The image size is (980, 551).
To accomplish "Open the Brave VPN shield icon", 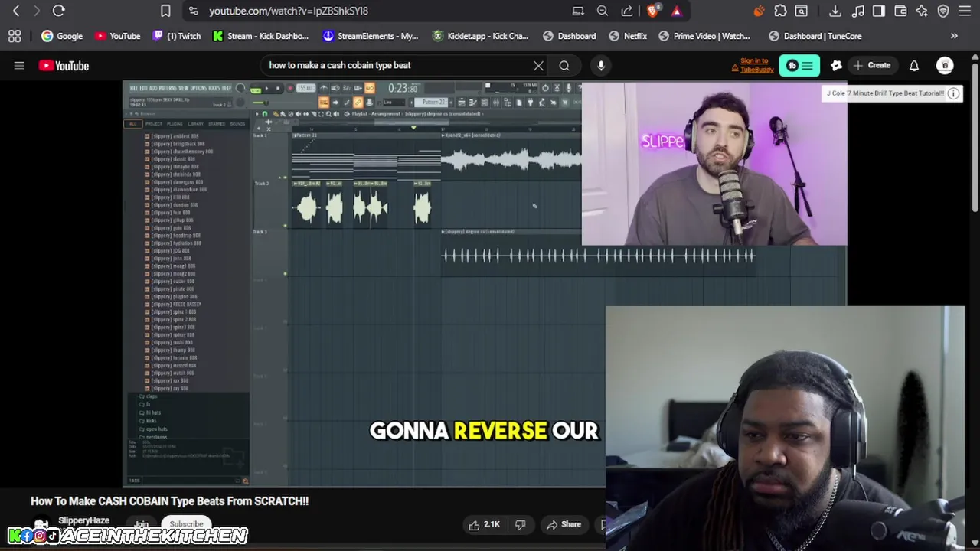I will (943, 11).
